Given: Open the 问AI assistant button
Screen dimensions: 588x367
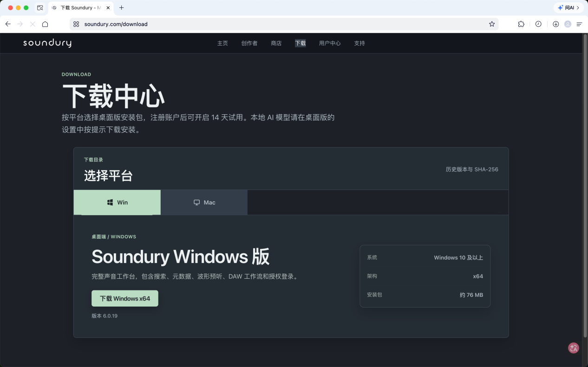Looking at the screenshot, I should point(569,8).
